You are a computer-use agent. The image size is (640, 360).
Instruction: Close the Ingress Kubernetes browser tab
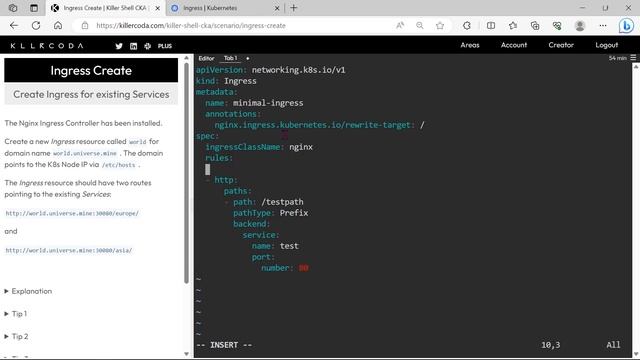(277, 8)
